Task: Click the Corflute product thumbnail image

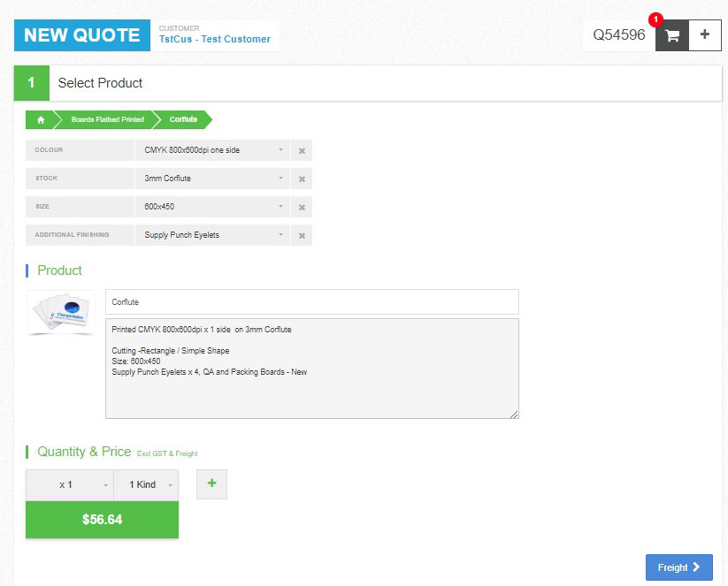Action: coord(62,312)
